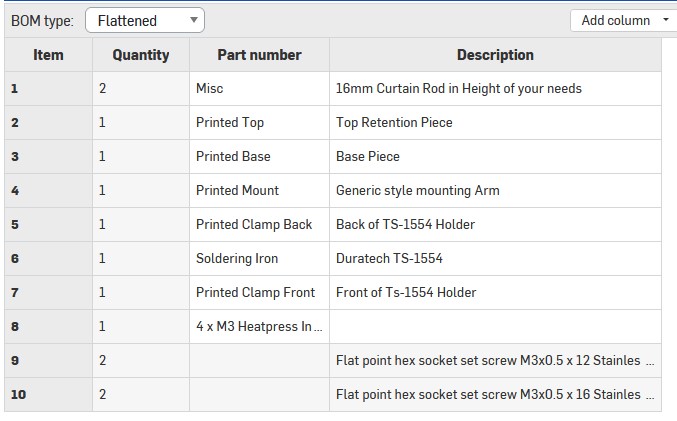
Task: Select the Base Piece description cell
Action: [x=495, y=156]
